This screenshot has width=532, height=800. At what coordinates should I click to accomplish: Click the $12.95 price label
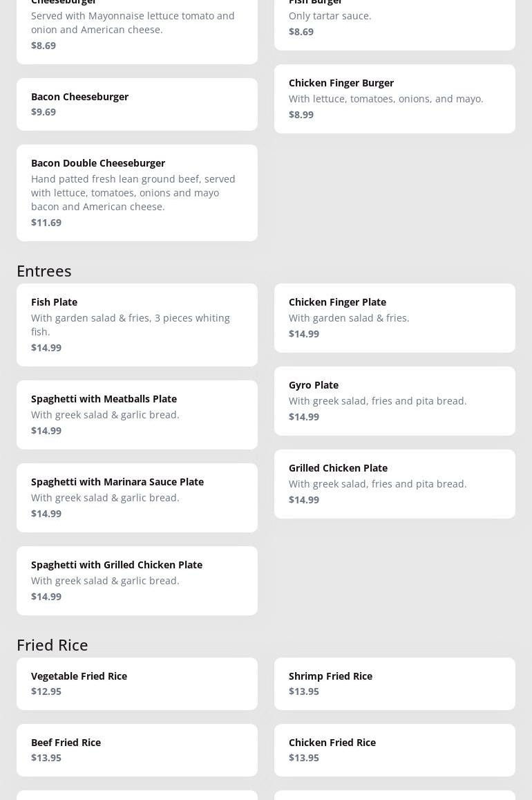[x=46, y=691]
